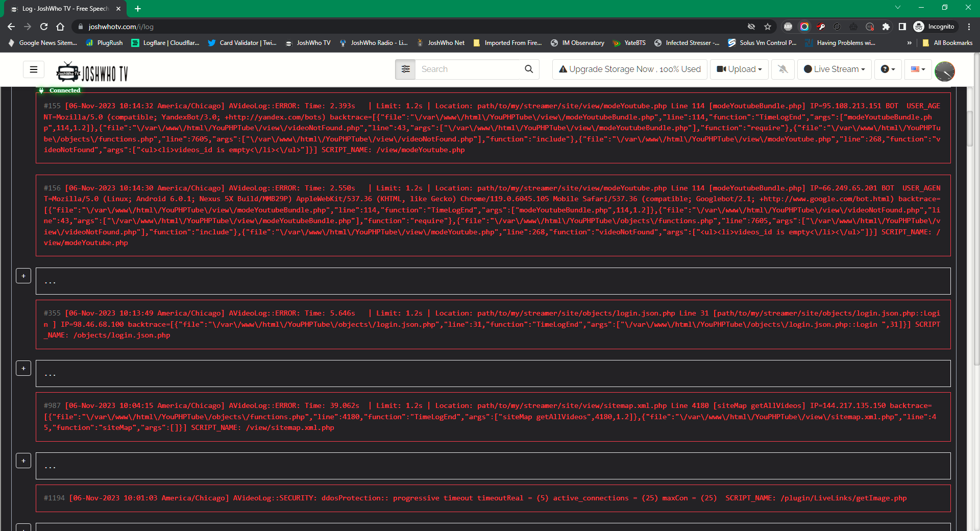Screen dimensions: 980x531
Task: Open the Live Stream dropdown
Action: click(834, 69)
